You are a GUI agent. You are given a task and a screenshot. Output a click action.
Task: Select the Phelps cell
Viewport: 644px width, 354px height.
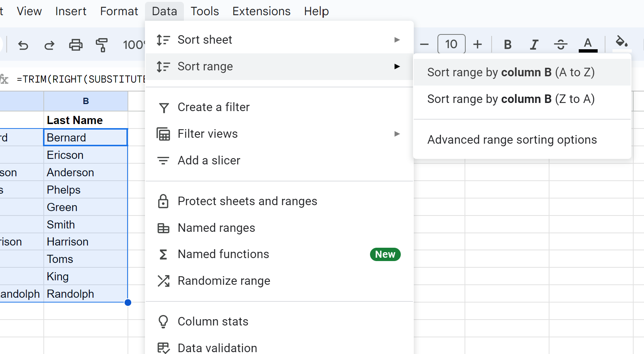tap(86, 190)
